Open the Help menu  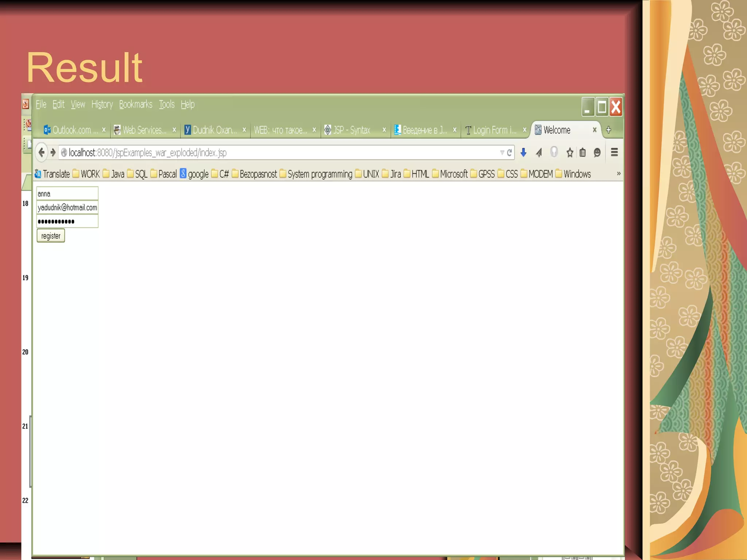[x=187, y=105]
